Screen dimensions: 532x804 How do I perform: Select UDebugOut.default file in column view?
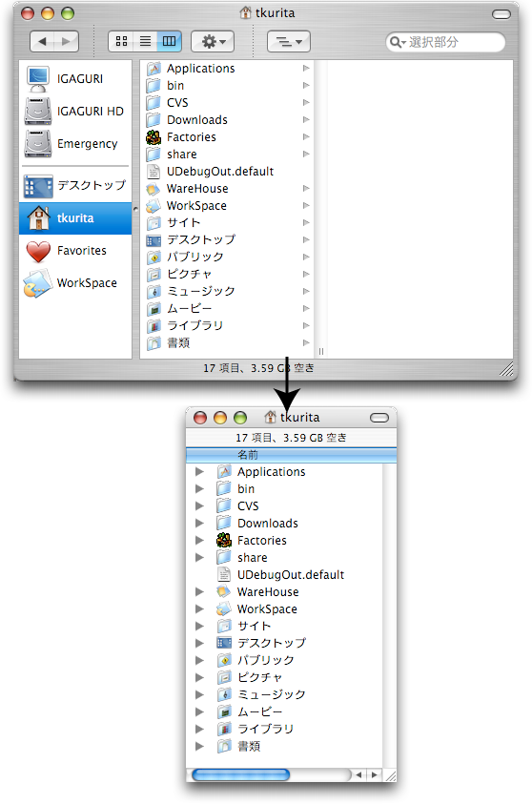(x=227, y=172)
